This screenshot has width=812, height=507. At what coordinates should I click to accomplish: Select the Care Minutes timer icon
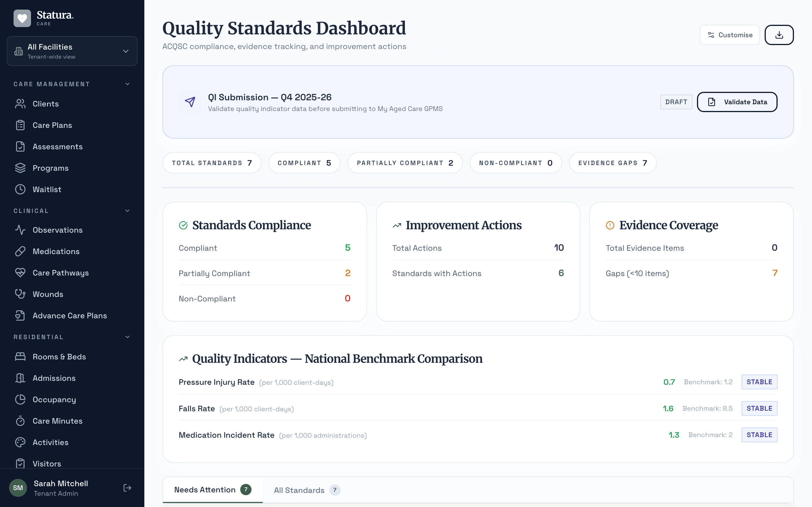20,421
